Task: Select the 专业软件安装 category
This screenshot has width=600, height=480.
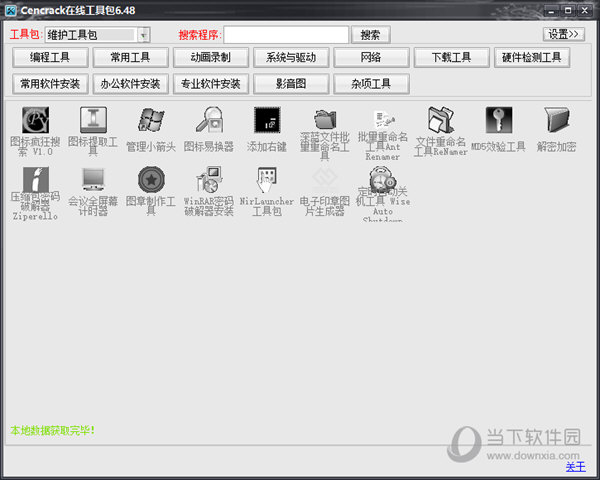Action: coord(211,84)
